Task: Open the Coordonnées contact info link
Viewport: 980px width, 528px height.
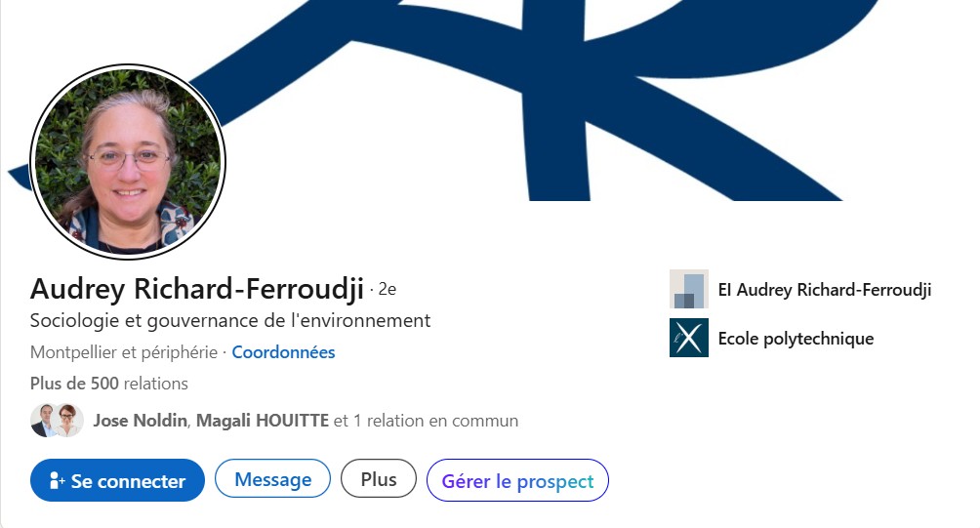Action: [283, 352]
